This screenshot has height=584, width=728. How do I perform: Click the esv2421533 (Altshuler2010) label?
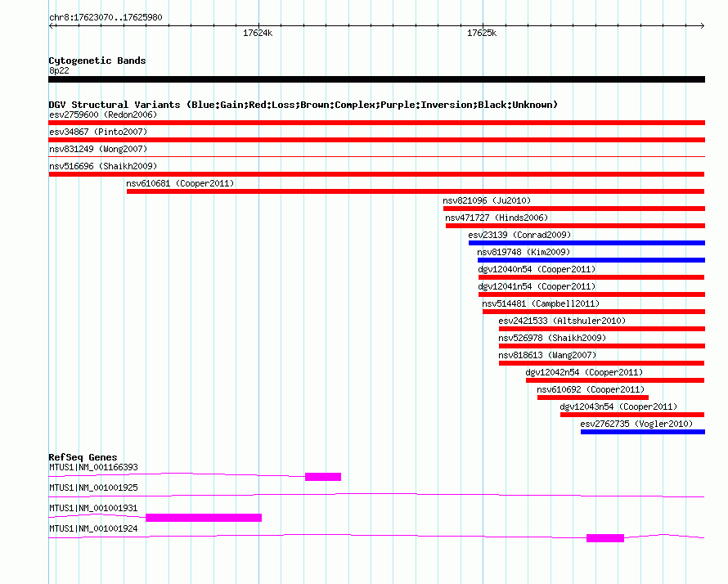tap(562, 321)
